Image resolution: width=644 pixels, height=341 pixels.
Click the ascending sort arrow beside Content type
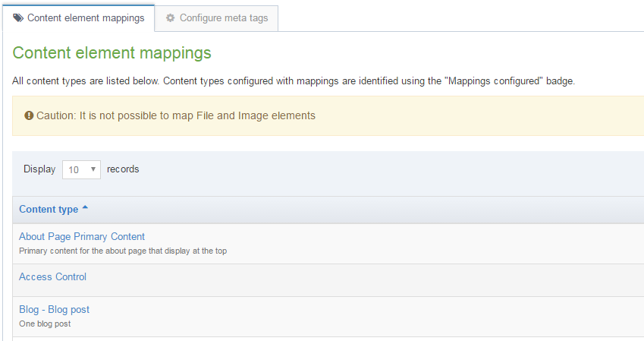85,209
